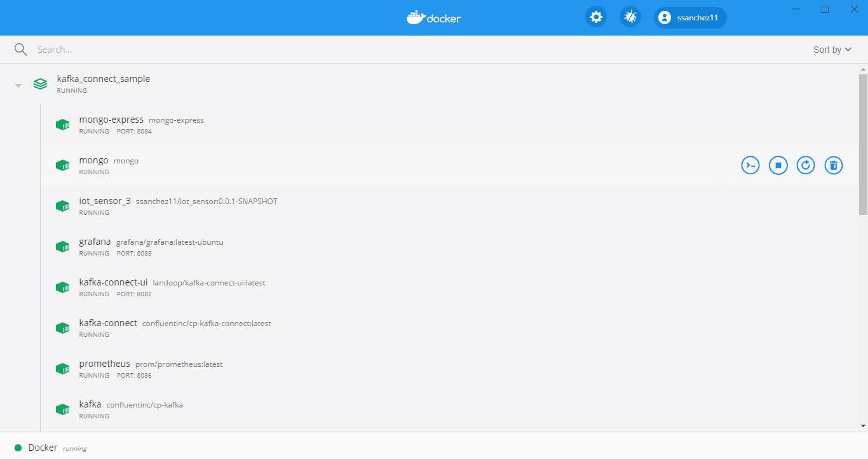The width and height of the screenshot is (868, 459).
Task: Click the iot_sensor_3 container icon
Action: [x=62, y=206]
